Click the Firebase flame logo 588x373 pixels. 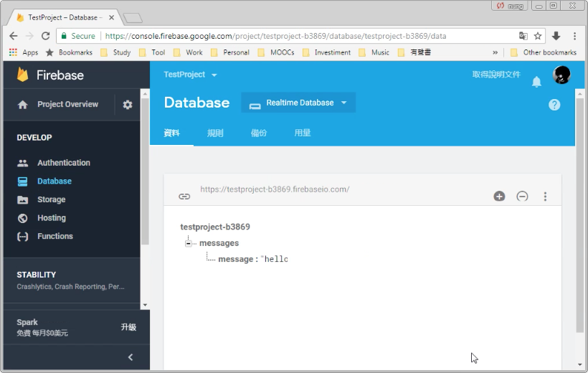(22, 75)
